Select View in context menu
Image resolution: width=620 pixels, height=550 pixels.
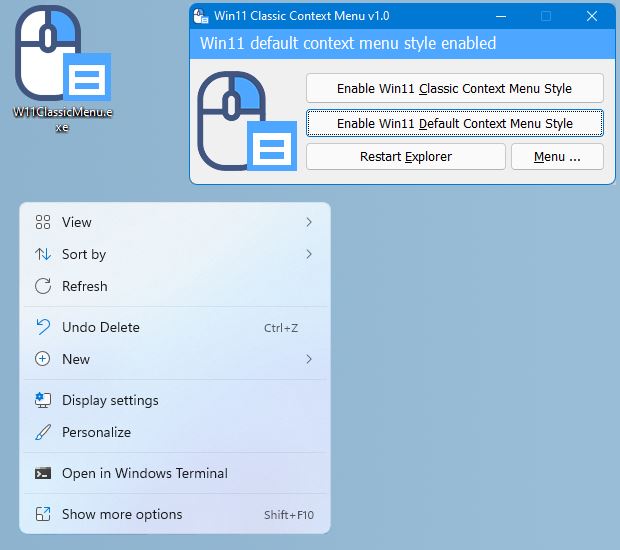coord(175,222)
